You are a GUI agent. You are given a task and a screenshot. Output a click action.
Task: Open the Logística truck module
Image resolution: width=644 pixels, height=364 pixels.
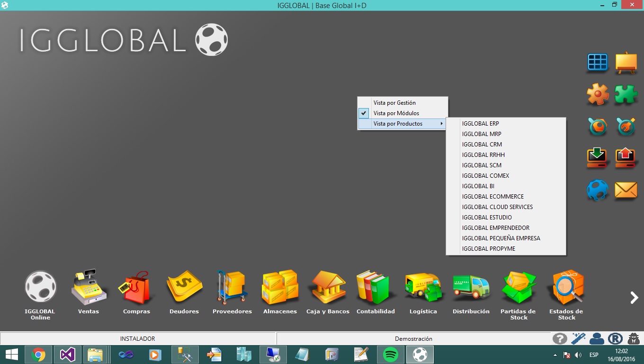point(423,291)
